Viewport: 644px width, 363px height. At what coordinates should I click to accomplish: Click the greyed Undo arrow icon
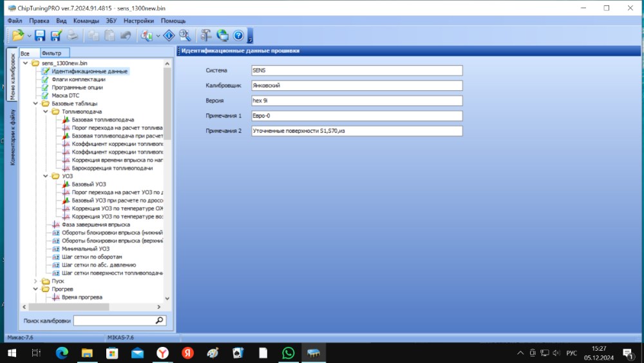click(126, 35)
